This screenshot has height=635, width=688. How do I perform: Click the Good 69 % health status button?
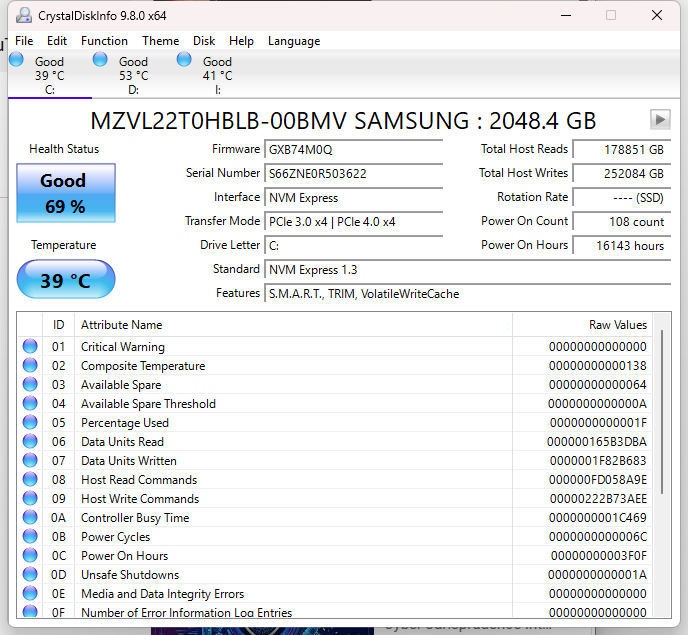[x=66, y=193]
